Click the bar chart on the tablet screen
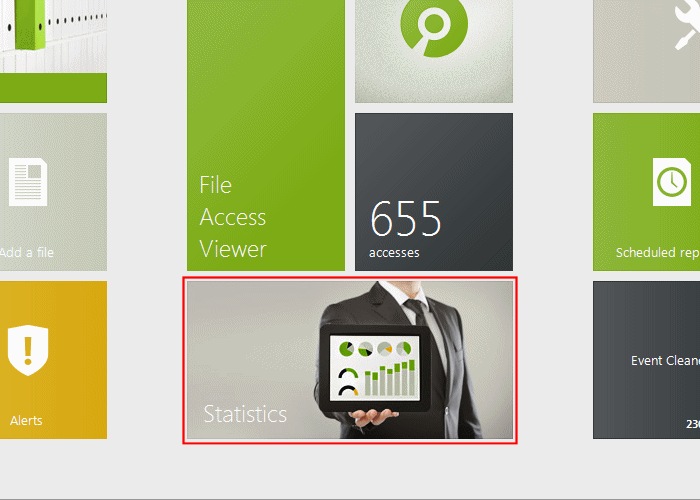Image resolution: width=700 pixels, height=500 pixels. 390,378
